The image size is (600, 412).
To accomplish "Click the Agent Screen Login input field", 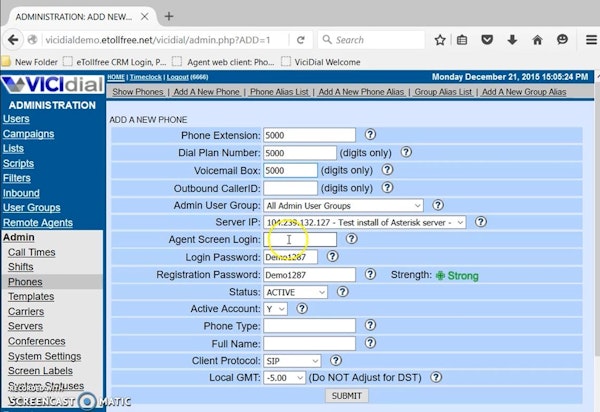I will pos(300,239).
